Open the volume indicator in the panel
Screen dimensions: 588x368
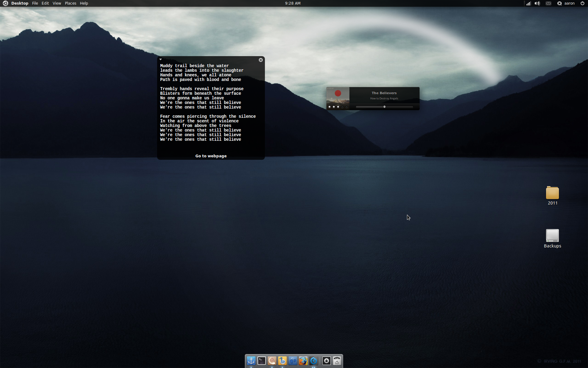click(537, 3)
